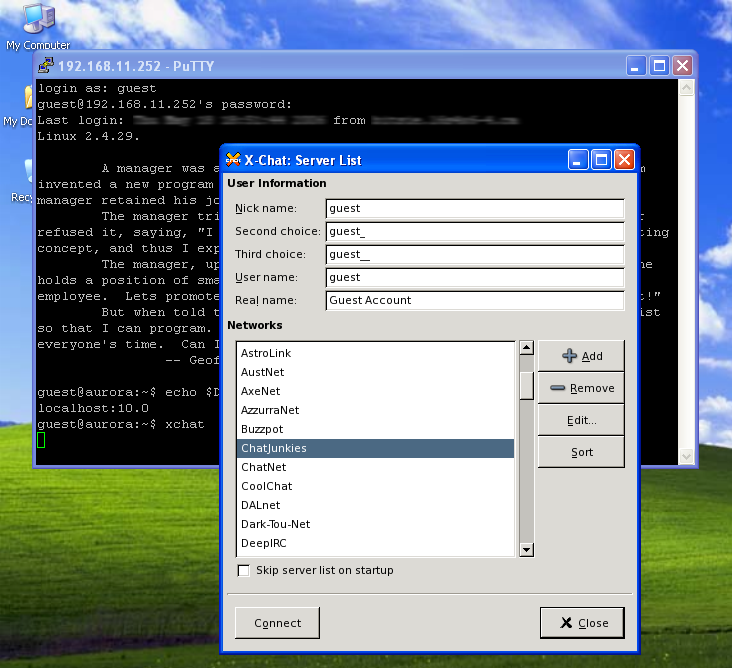
Task: Open Edit dialog for selected network
Action: click(582, 420)
